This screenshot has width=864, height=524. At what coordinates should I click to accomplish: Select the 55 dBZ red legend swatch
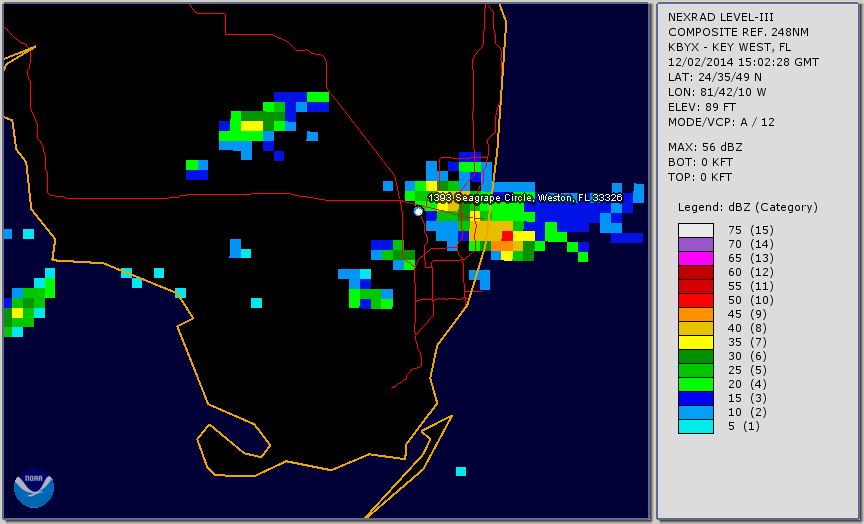(x=695, y=286)
